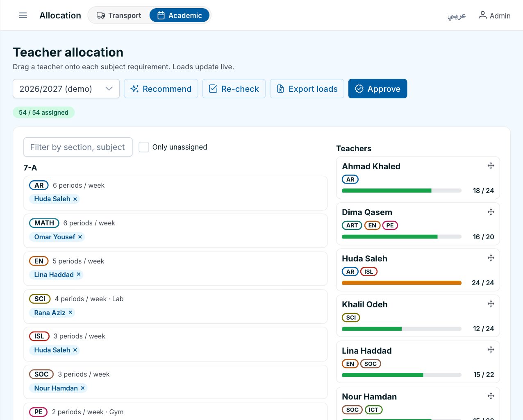The height and width of the screenshot is (420, 523).
Task: Open the Admin user menu
Action: [x=494, y=16]
